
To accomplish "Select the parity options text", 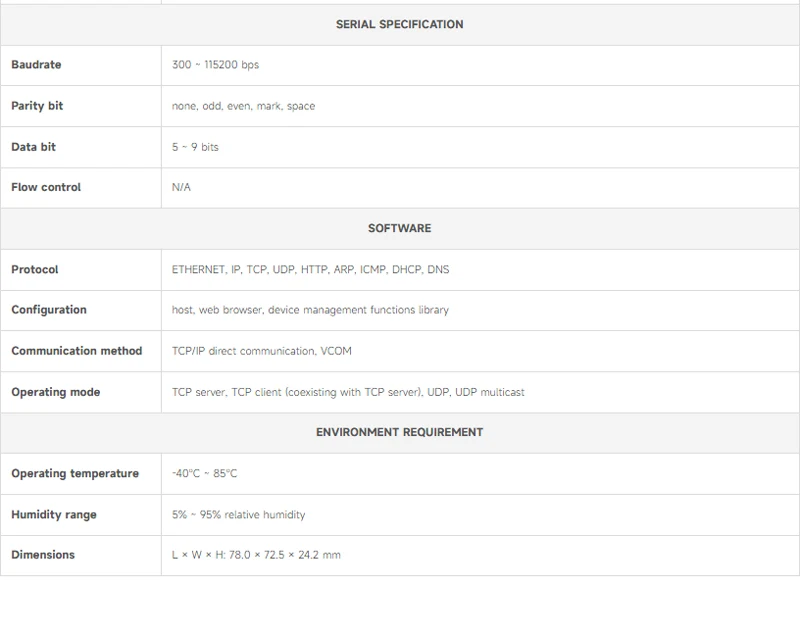I will click(243, 106).
